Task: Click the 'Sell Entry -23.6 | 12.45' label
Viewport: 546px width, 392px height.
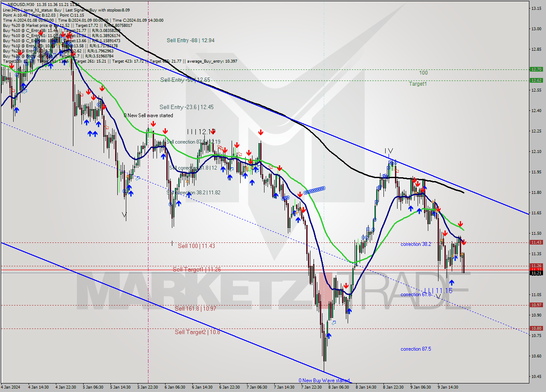Action: pyautogui.click(x=186, y=107)
